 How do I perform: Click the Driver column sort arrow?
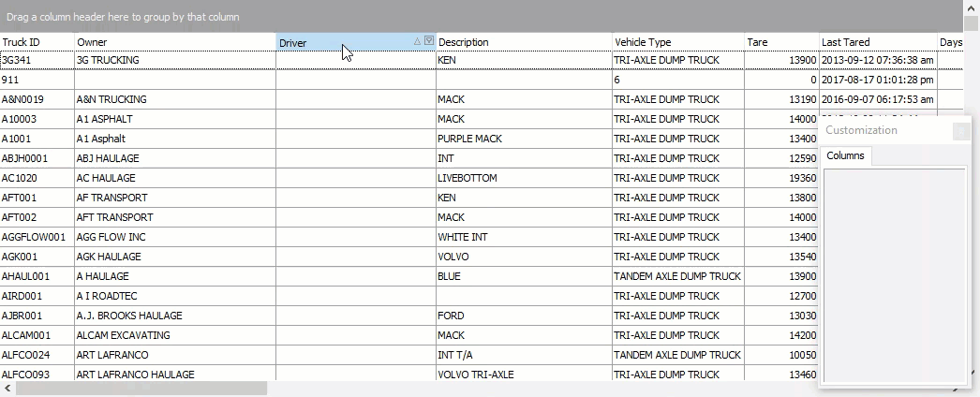418,41
